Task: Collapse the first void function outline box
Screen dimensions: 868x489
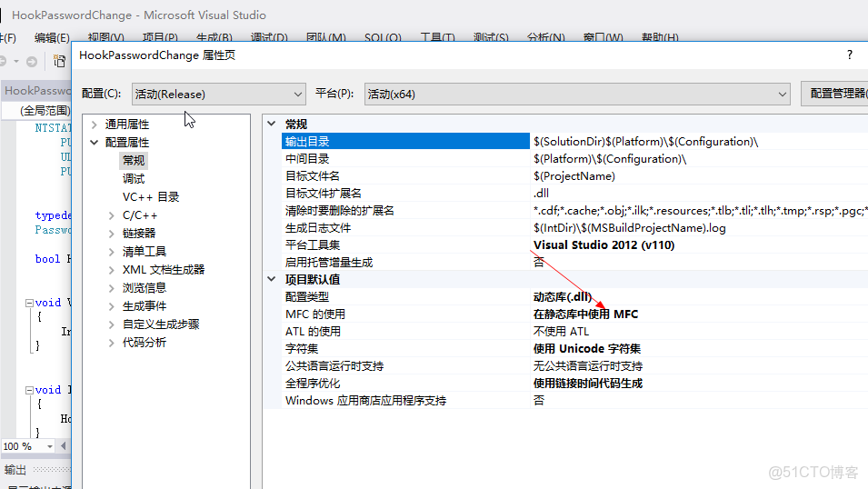Action: (29, 303)
